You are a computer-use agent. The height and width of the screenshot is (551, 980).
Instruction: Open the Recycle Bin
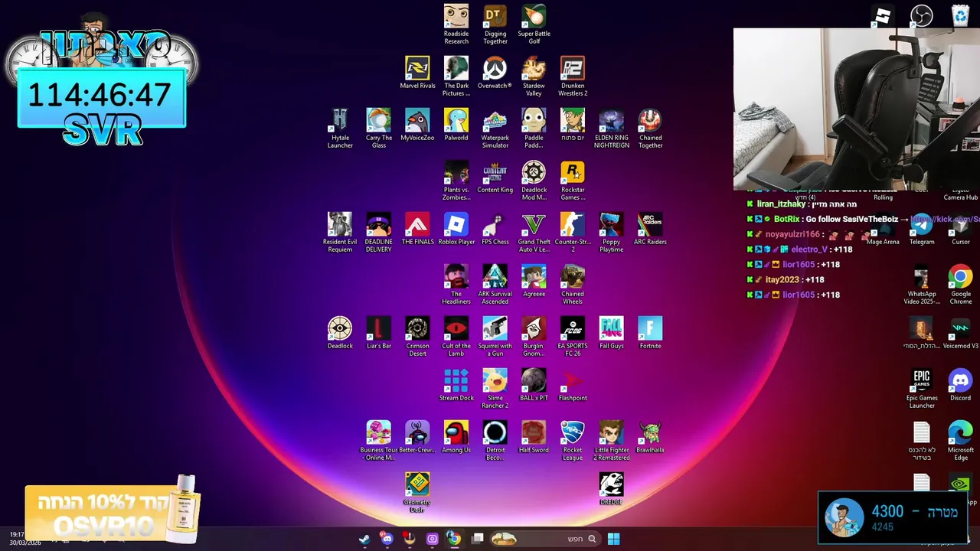960,15
